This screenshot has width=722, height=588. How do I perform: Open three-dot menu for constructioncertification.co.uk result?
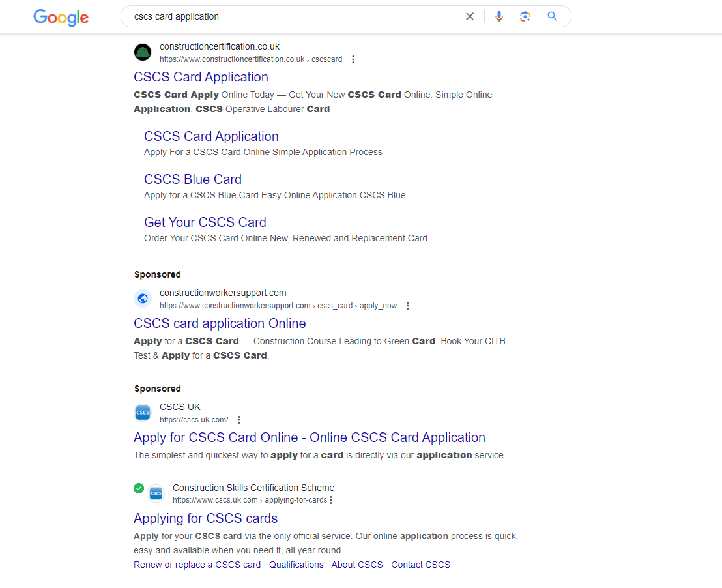(353, 59)
